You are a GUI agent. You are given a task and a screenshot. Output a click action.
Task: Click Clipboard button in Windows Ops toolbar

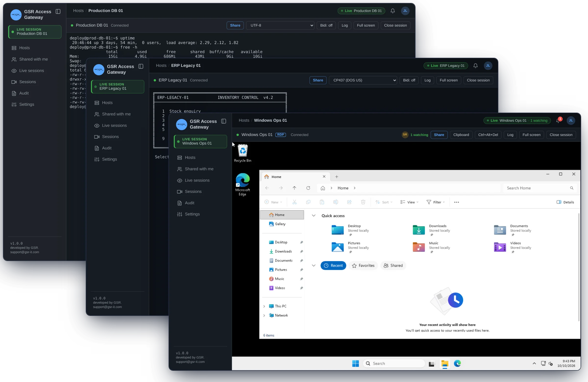(x=461, y=135)
